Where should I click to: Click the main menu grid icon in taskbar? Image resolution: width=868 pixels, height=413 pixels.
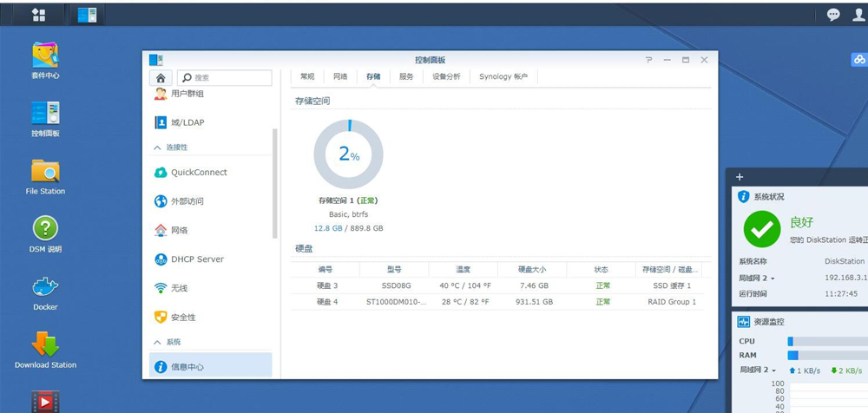tap(38, 15)
